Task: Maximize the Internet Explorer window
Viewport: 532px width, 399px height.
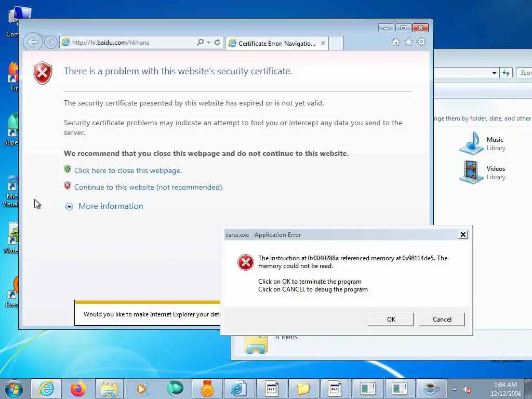Action: point(403,28)
